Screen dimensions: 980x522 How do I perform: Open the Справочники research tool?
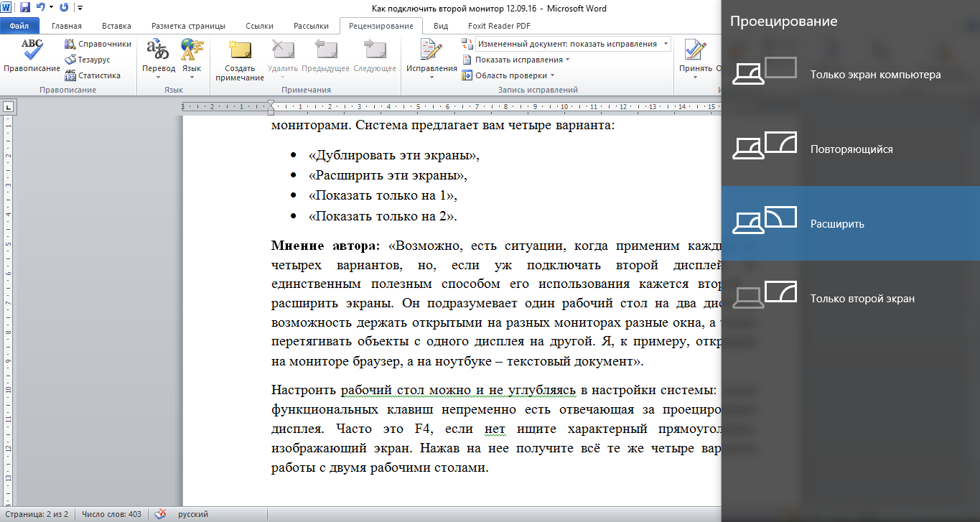pyautogui.click(x=98, y=44)
